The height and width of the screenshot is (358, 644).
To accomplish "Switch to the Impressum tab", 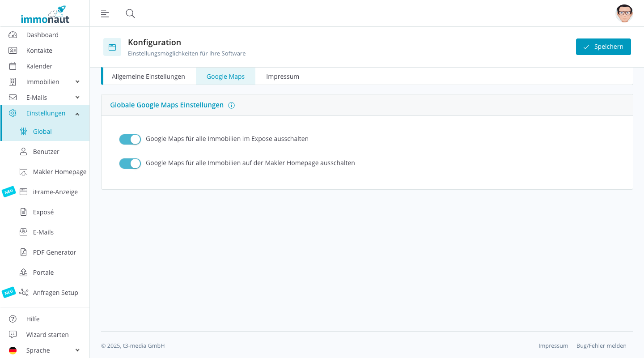I will click(282, 77).
